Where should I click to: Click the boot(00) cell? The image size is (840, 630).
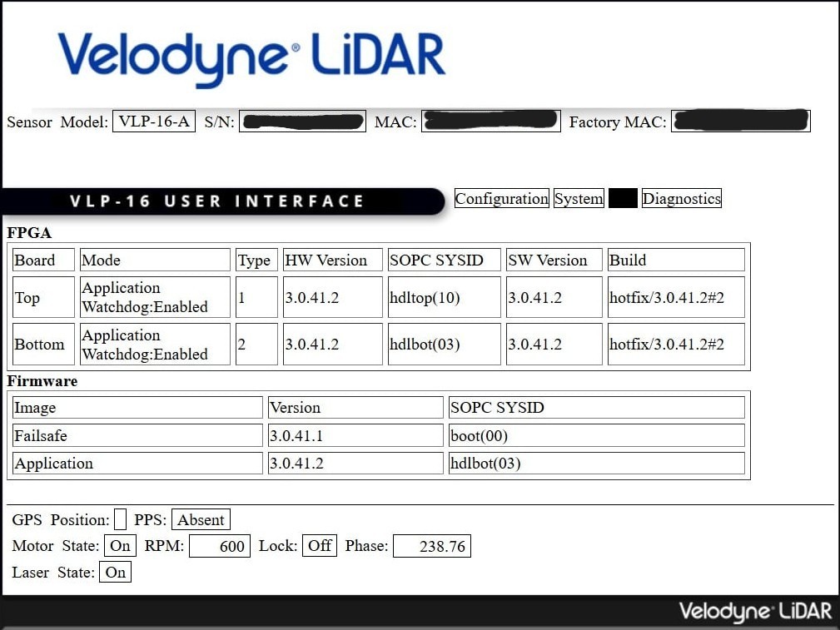click(x=597, y=435)
